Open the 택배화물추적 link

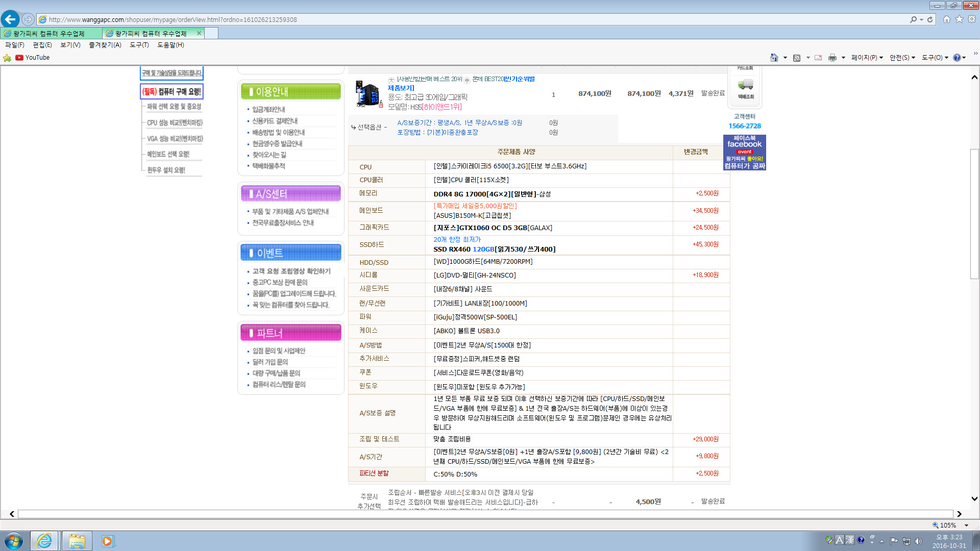pos(268,166)
